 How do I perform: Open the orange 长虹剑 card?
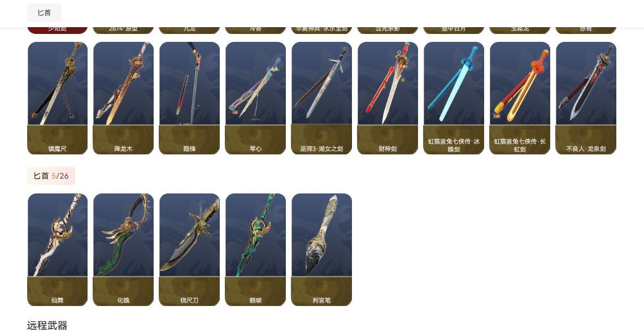pyautogui.click(x=520, y=98)
